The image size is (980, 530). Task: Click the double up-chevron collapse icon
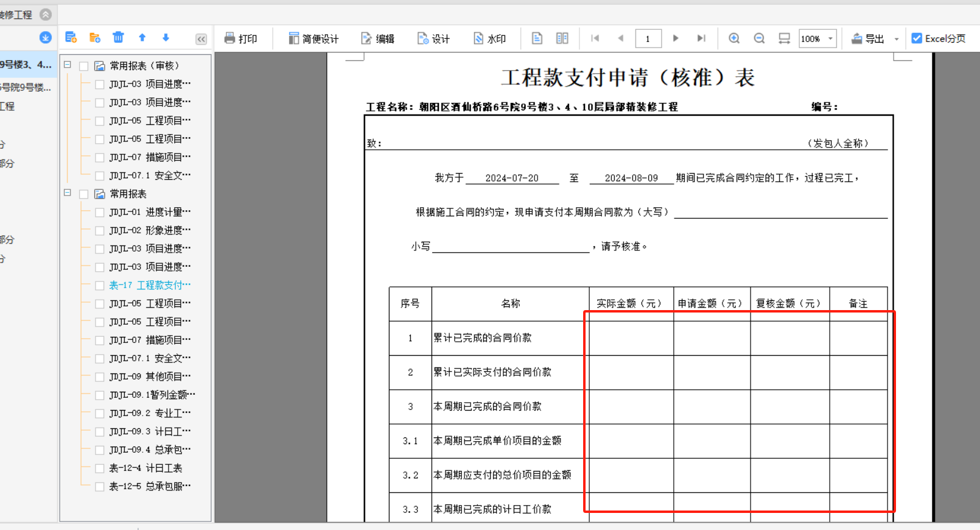coord(46,14)
